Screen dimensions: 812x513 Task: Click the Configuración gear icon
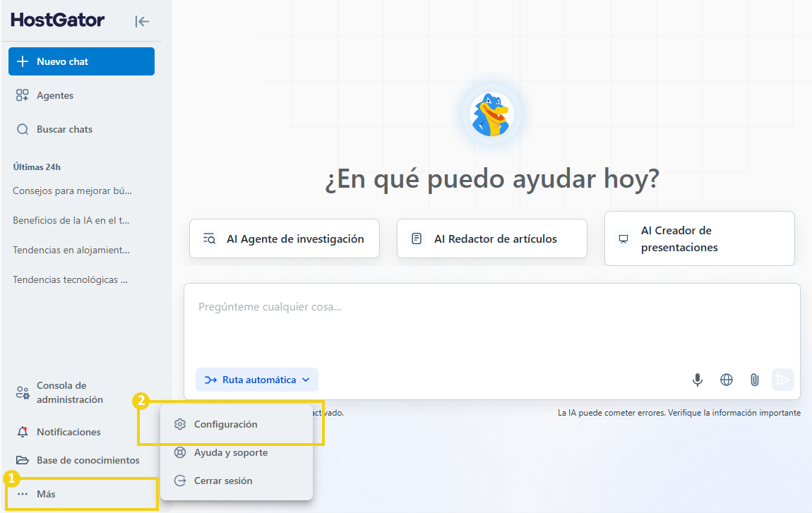pos(179,424)
